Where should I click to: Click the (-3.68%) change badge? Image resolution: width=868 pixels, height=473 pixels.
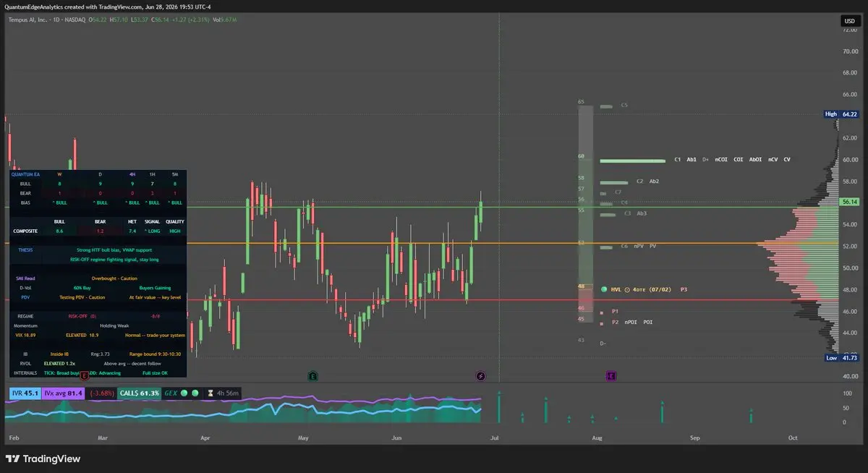click(102, 393)
